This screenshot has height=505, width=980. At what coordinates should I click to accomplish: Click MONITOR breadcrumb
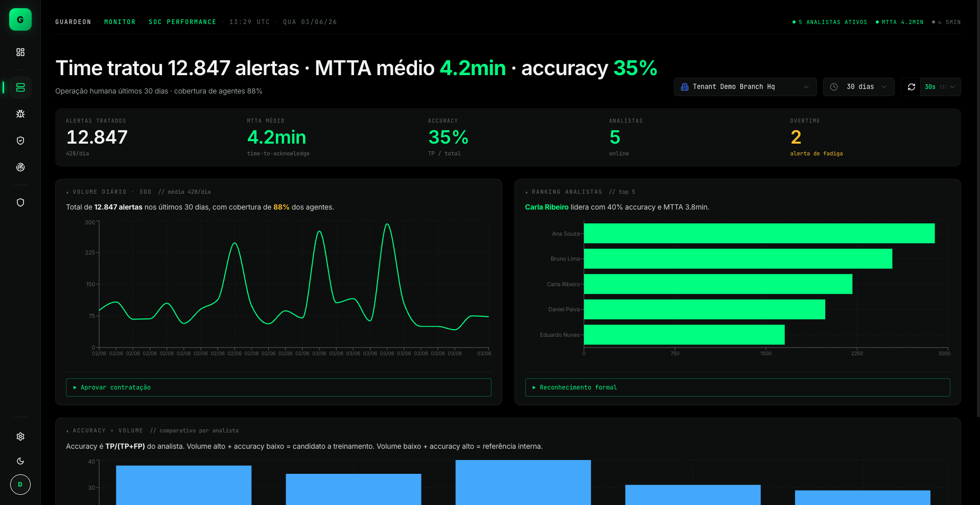pos(120,22)
